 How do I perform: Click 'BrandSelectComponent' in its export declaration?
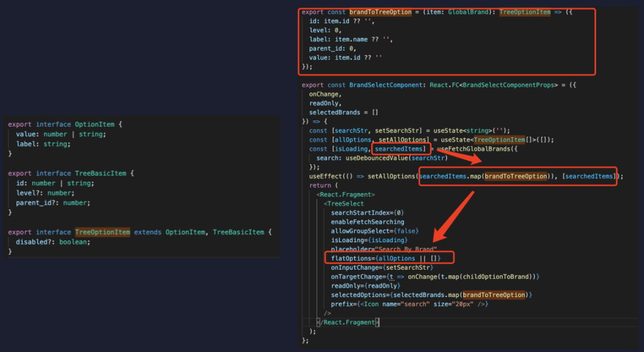386,85
